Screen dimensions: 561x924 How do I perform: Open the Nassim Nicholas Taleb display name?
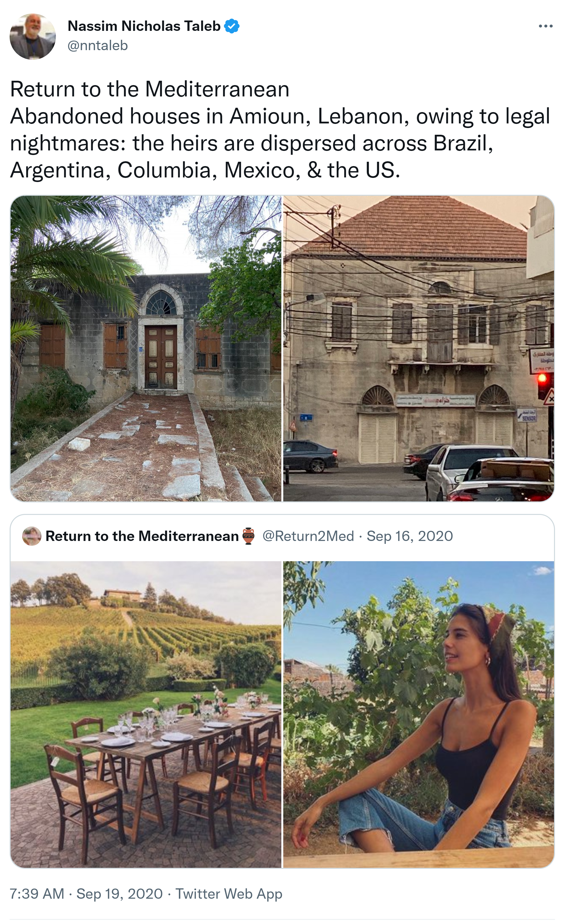click(x=144, y=26)
